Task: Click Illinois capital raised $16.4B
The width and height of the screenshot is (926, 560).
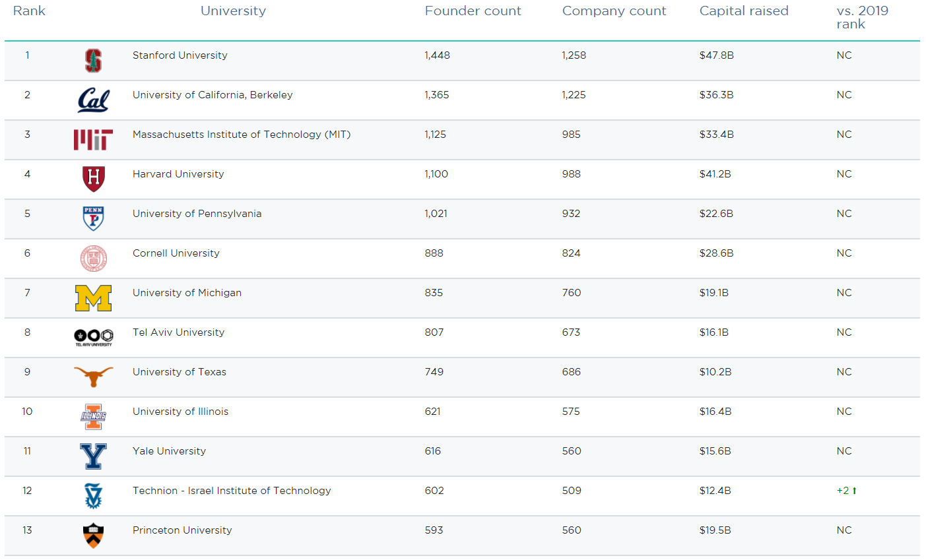Action: (715, 412)
